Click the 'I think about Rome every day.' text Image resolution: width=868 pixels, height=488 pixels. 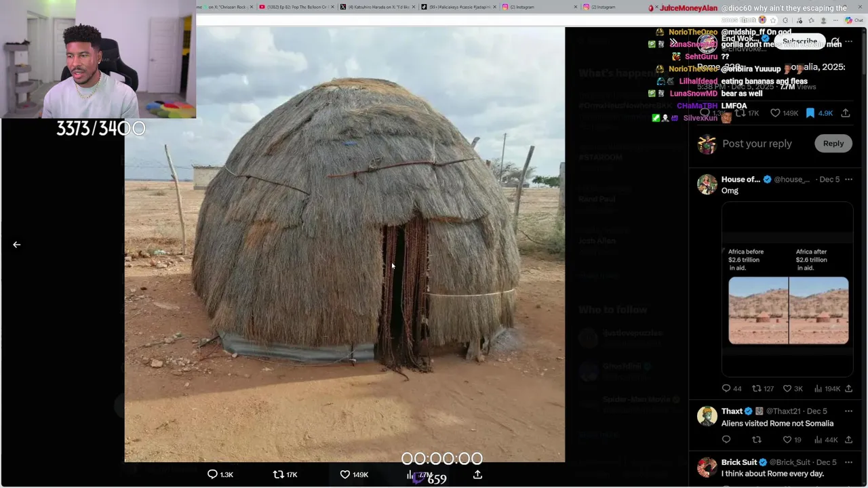tap(772, 474)
